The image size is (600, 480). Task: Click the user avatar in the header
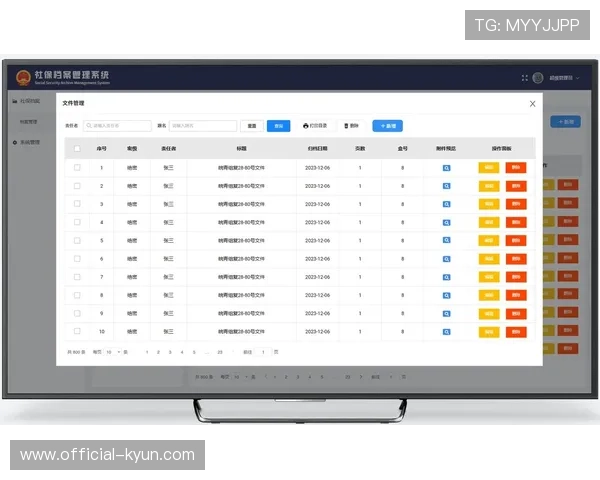click(x=538, y=78)
